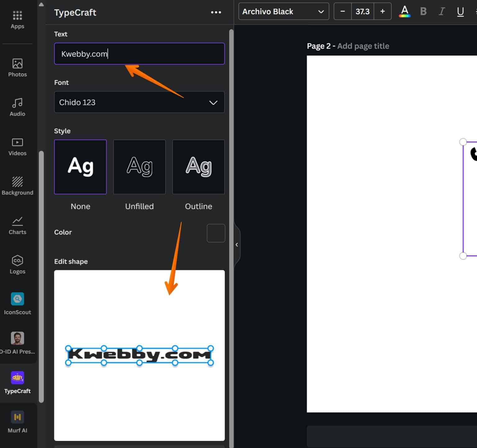Image resolution: width=477 pixels, height=448 pixels.
Task: Collapse the TypeCraft side panel
Action: pyautogui.click(x=237, y=245)
